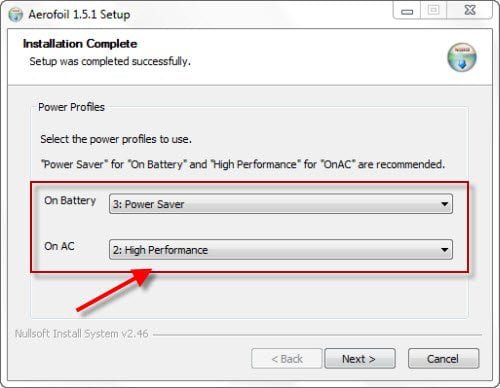Screen dimensions: 500x388
Task: Click the Next button
Action: (x=360, y=359)
